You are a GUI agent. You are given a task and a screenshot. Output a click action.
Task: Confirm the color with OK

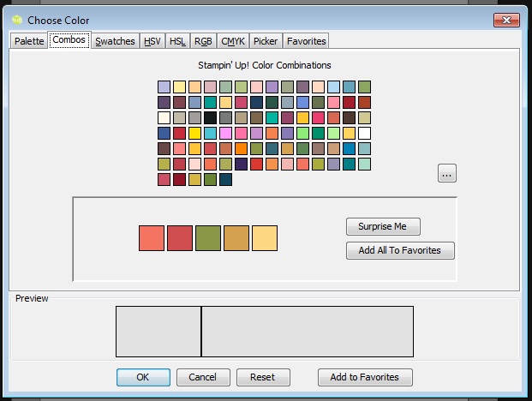click(142, 377)
